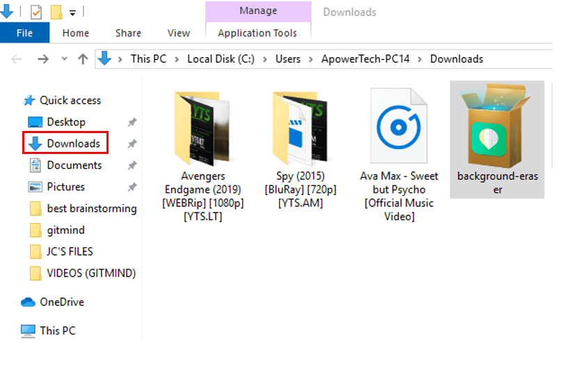588x379 pixels.
Task: Open the Customize Quick Access Toolbar dropdown
Action: click(x=72, y=13)
